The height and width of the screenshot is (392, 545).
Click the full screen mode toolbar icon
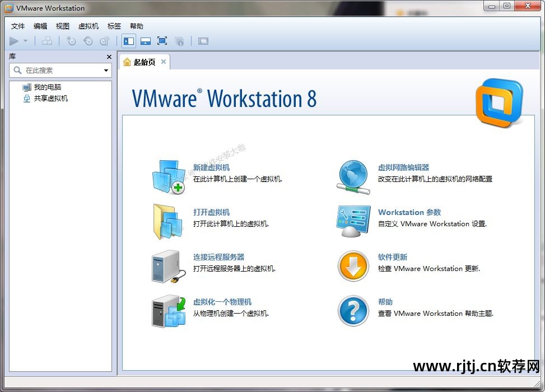(x=162, y=41)
